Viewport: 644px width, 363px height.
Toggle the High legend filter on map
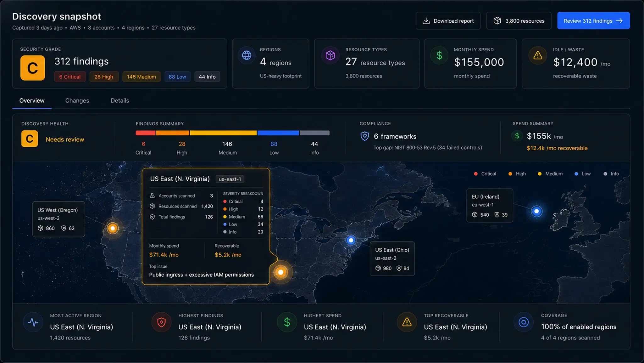click(x=517, y=174)
